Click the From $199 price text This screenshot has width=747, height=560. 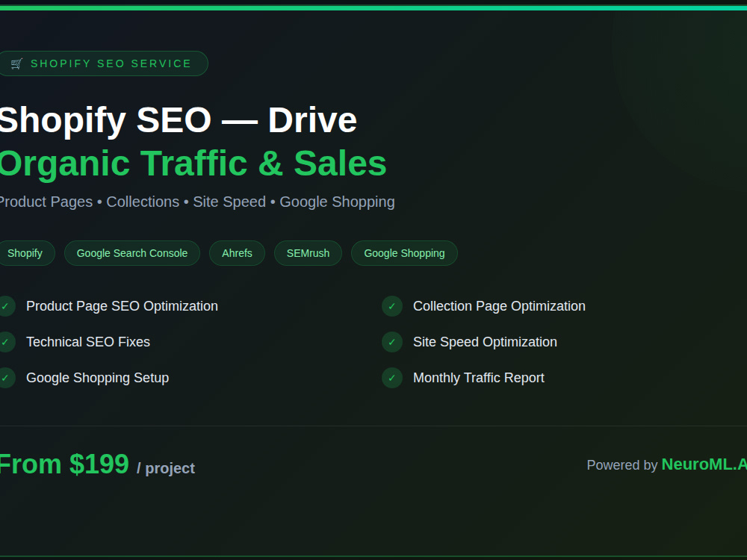coord(63,464)
